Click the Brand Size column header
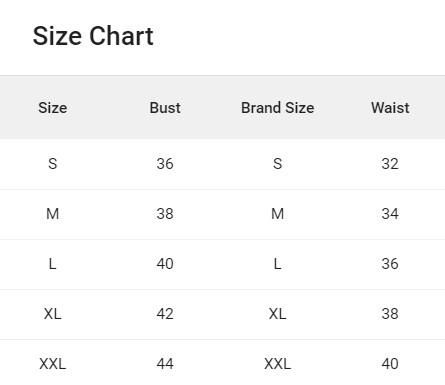 click(x=278, y=108)
